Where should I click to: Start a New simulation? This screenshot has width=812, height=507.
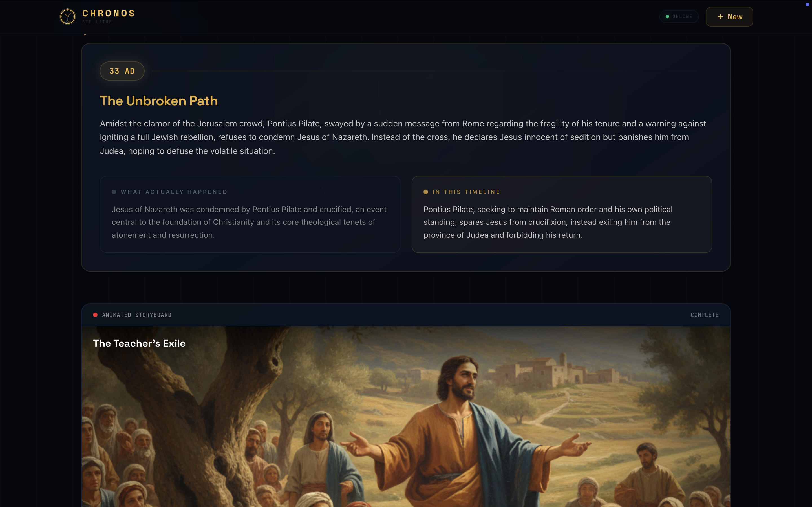click(x=729, y=17)
